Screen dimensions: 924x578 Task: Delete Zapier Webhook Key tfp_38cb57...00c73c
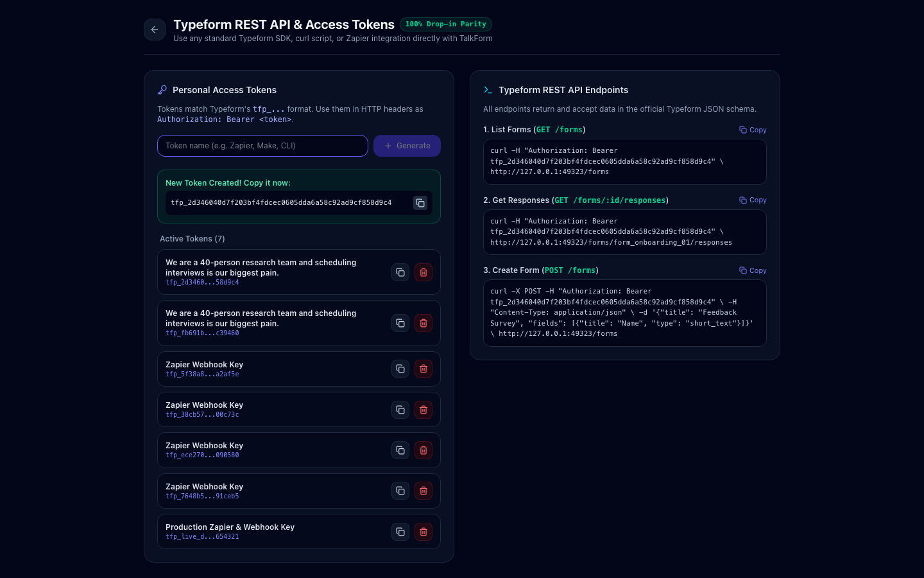point(424,410)
